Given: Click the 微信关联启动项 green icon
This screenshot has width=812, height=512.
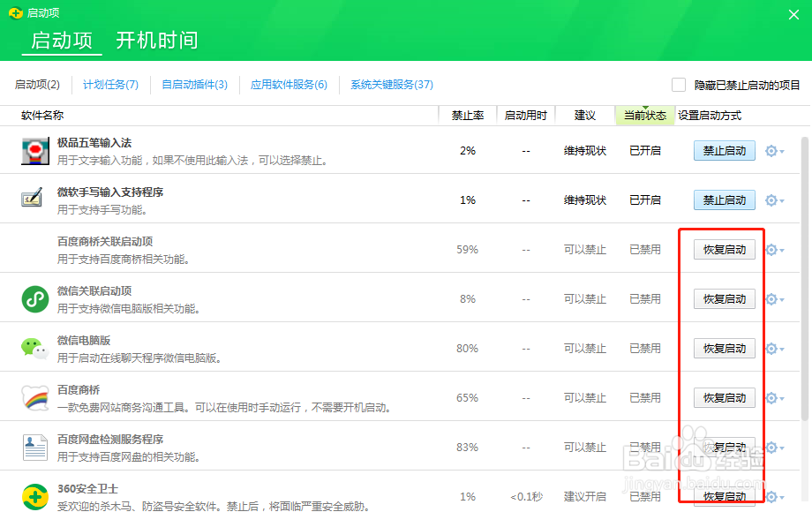Looking at the screenshot, I should click(35, 299).
